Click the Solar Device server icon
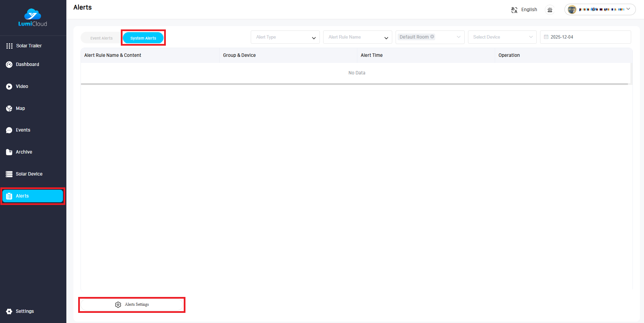The image size is (644, 323). (x=9, y=174)
